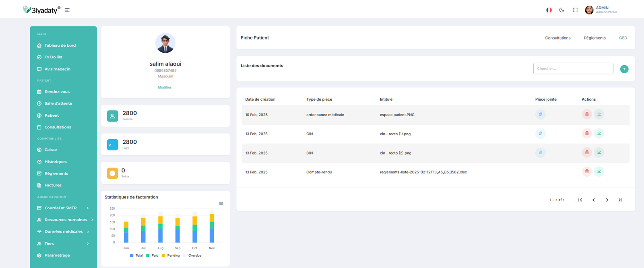The height and width of the screenshot is (268, 644).
Task: Expand the Ressources humaines submenu
Action: [x=65, y=220]
